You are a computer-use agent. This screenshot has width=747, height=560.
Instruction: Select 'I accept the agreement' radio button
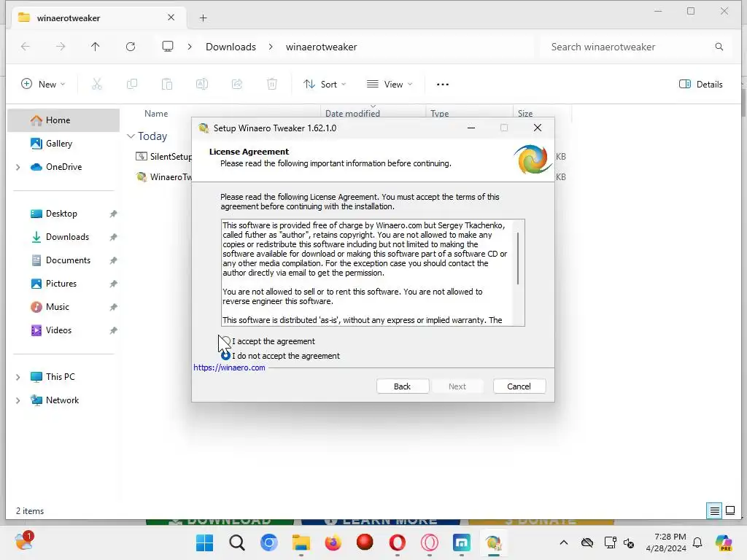pyautogui.click(x=226, y=341)
